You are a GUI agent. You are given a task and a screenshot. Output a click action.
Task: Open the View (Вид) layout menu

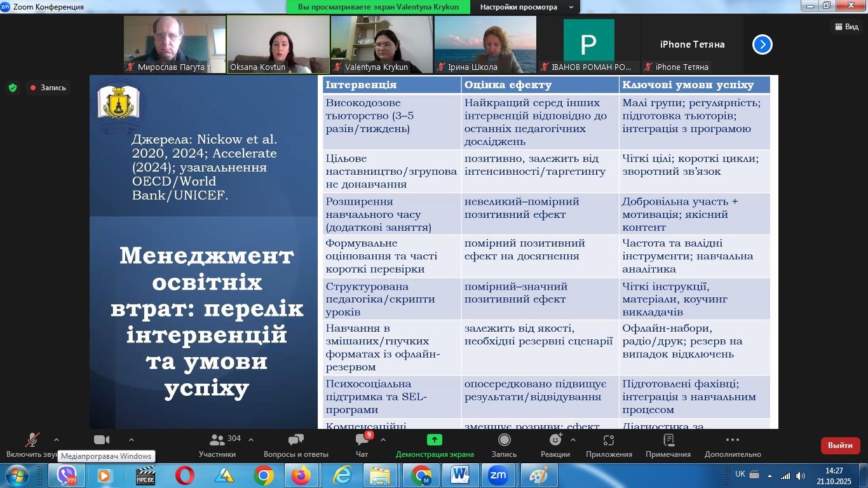(x=846, y=26)
